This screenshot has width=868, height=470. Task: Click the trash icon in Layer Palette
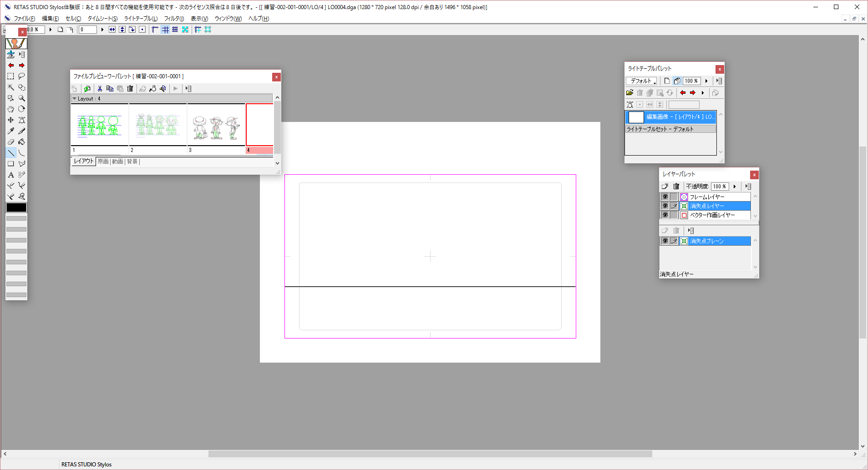coord(676,187)
